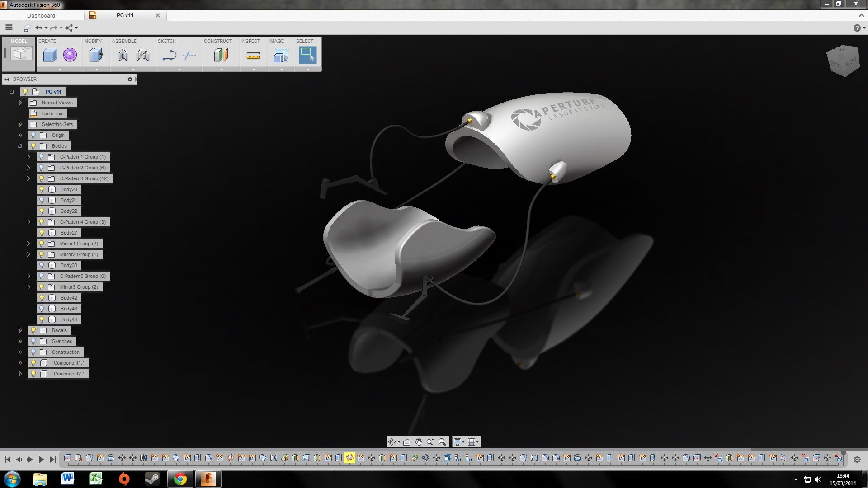The height and width of the screenshot is (488, 868).
Task: Open Google Chrome from the taskbar
Action: tap(180, 479)
